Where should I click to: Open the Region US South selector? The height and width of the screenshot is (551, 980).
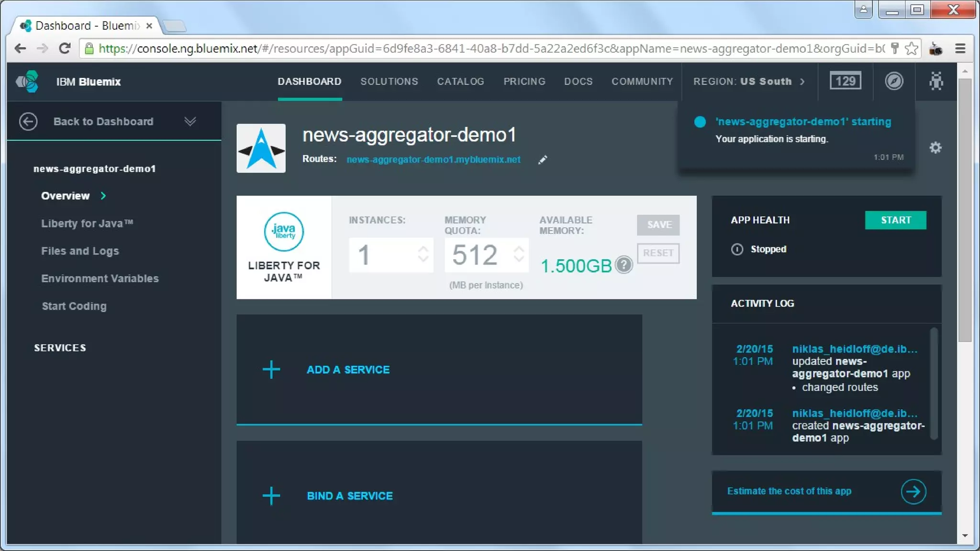point(749,81)
